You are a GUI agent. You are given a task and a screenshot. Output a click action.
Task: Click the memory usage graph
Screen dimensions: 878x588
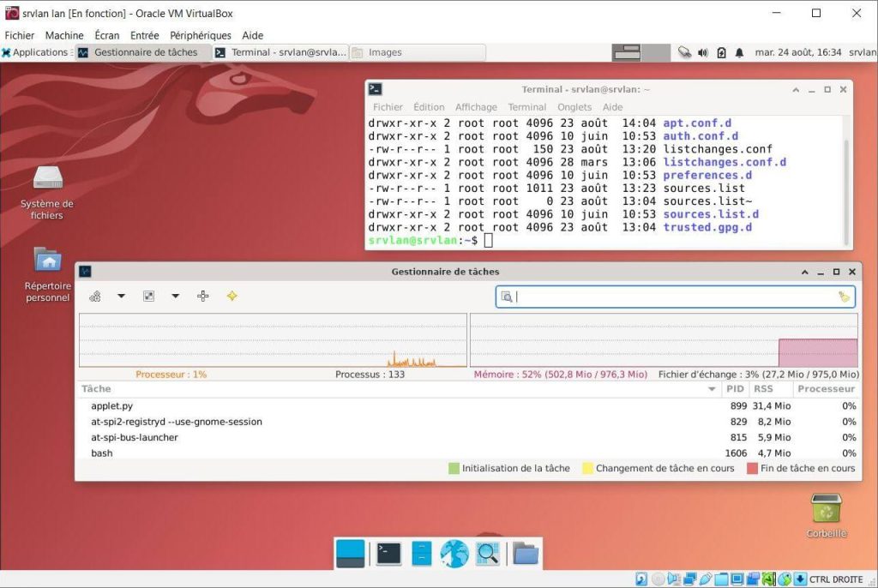click(x=664, y=340)
